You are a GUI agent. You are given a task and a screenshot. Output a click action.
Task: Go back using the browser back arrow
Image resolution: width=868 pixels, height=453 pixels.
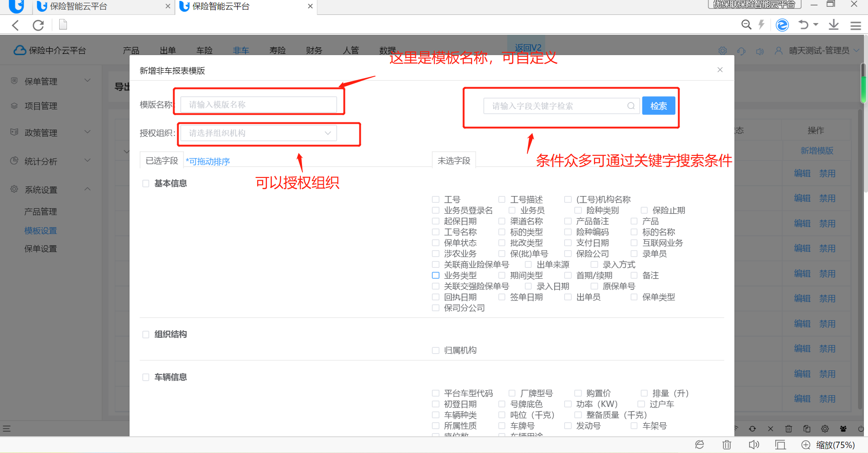pos(16,25)
